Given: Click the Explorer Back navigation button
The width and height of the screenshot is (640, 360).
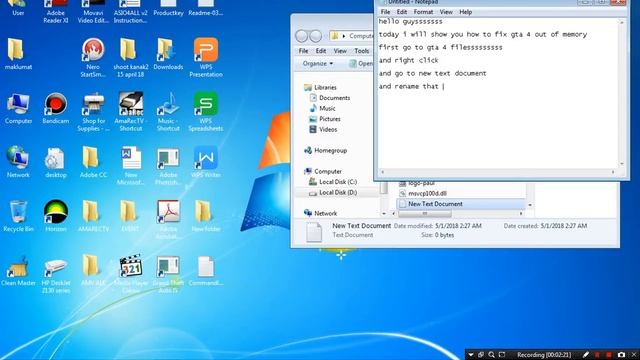Looking at the screenshot, I should click(301, 36).
